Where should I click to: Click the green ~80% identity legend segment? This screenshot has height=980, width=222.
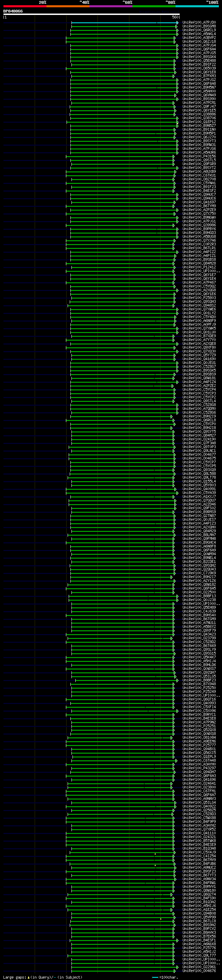pos(154,6)
